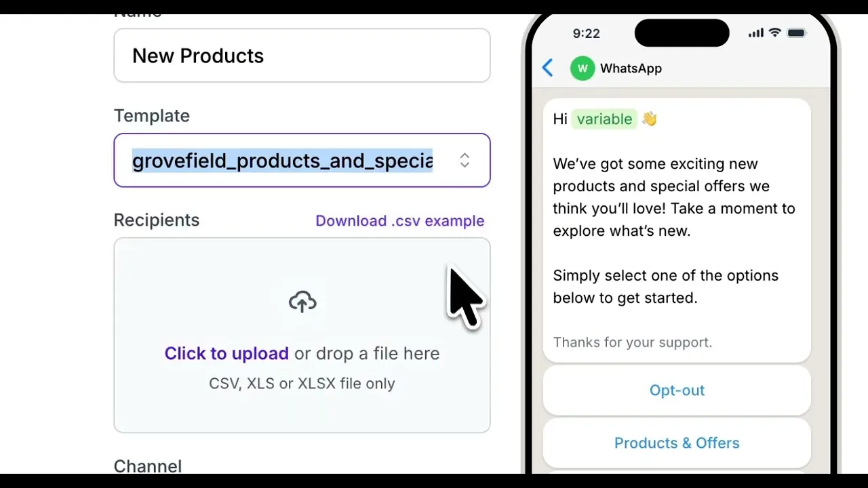Expand the Template selector using its chevron arrows
868x488 pixels.
[x=465, y=161]
